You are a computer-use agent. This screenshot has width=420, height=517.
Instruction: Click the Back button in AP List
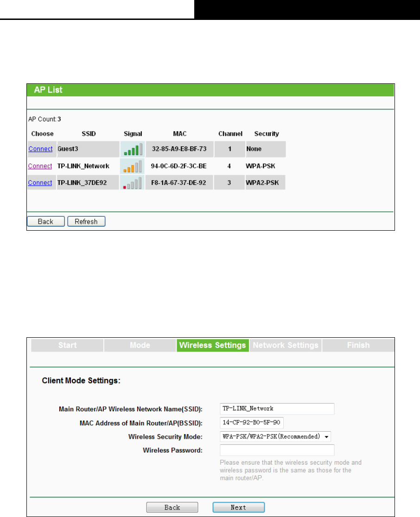click(45, 221)
